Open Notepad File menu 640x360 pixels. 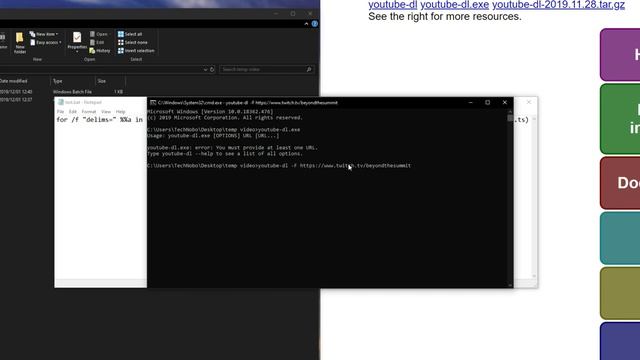pyautogui.click(x=60, y=111)
